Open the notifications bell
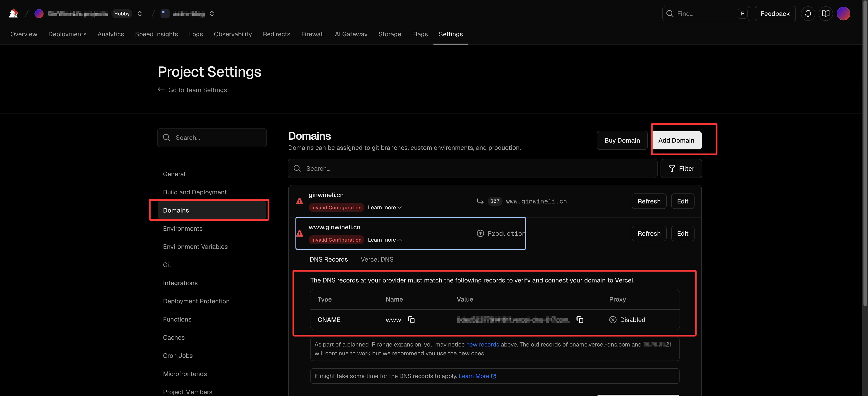868x396 pixels. tap(808, 13)
